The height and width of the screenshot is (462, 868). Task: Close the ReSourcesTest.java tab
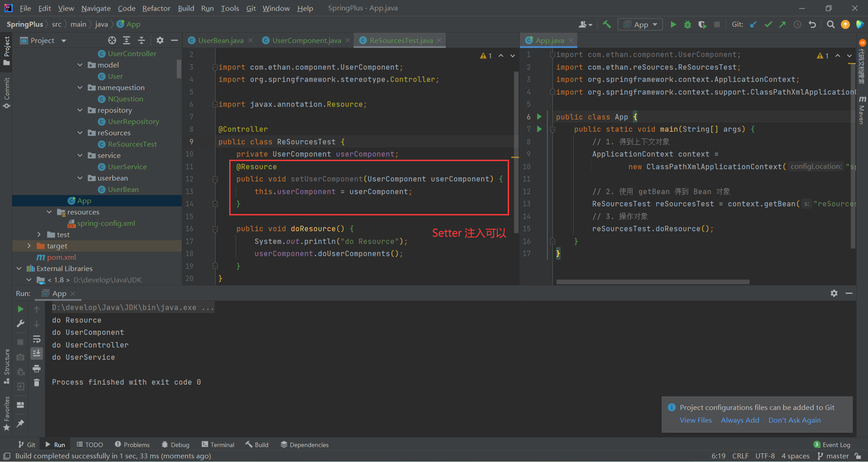pyautogui.click(x=439, y=40)
